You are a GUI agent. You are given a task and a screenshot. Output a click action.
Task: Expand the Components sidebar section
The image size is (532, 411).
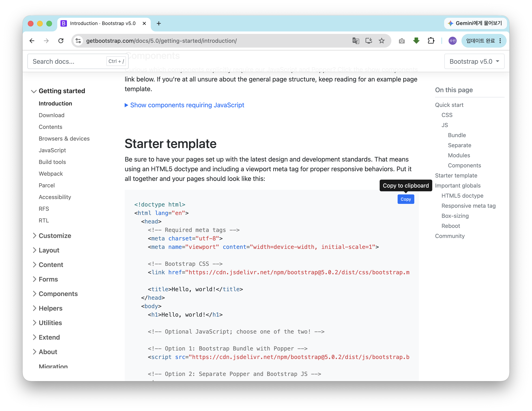(x=55, y=294)
